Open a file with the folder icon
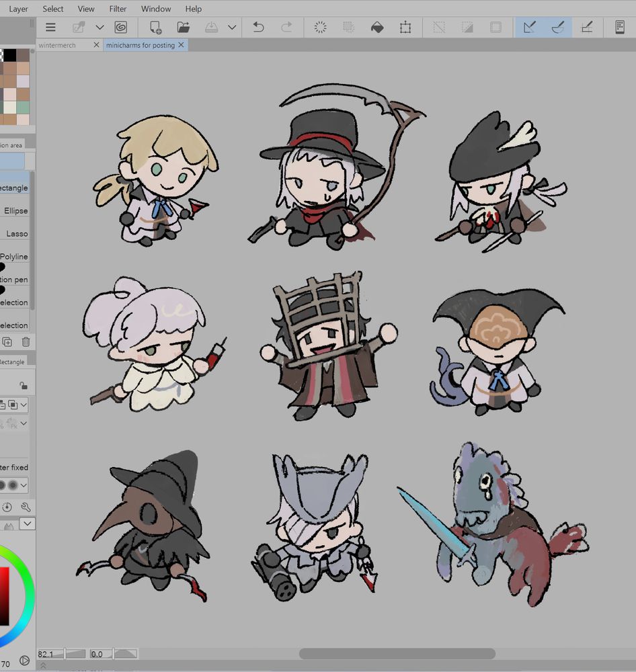The image size is (636, 672). pos(183,28)
